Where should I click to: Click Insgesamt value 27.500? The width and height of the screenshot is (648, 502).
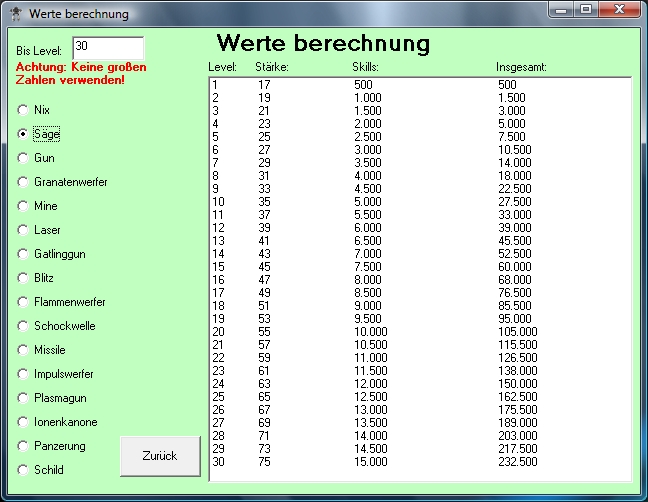[x=515, y=202]
